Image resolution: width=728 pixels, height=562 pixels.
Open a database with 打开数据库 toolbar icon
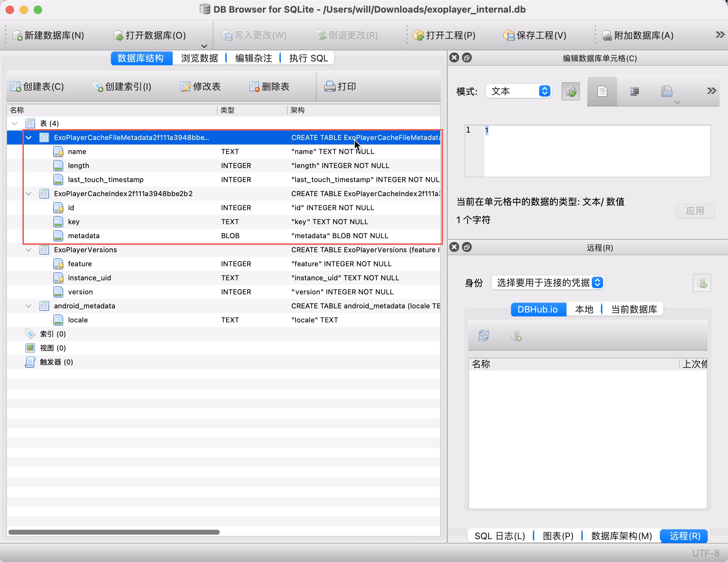click(149, 35)
